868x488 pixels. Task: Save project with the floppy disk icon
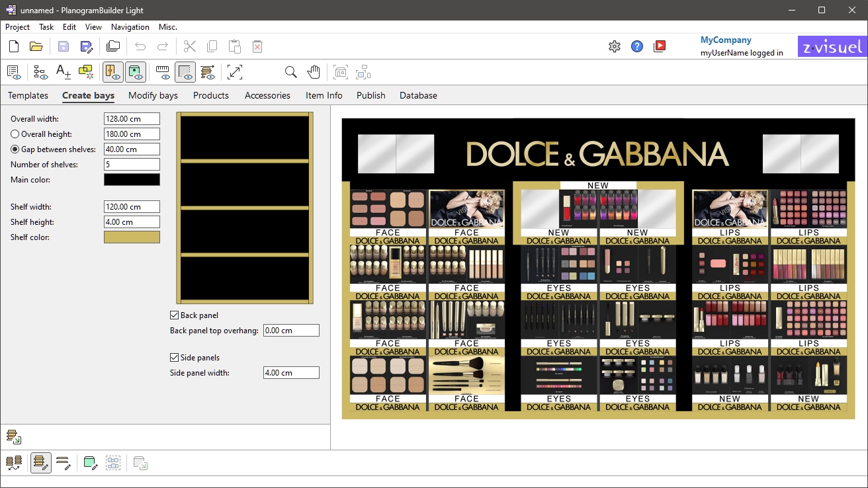coord(64,46)
